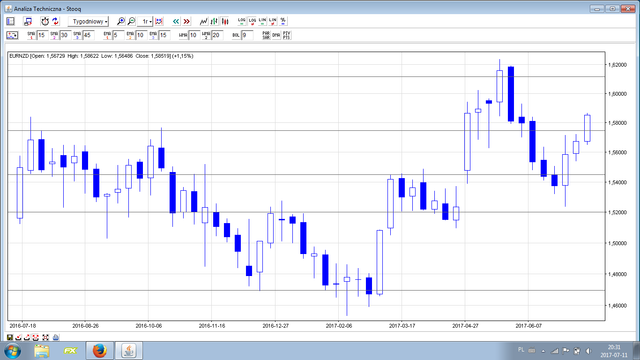This screenshot has height=360, width=640.
Task: Zoom in with the magnifier plus
Action: (121, 21)
